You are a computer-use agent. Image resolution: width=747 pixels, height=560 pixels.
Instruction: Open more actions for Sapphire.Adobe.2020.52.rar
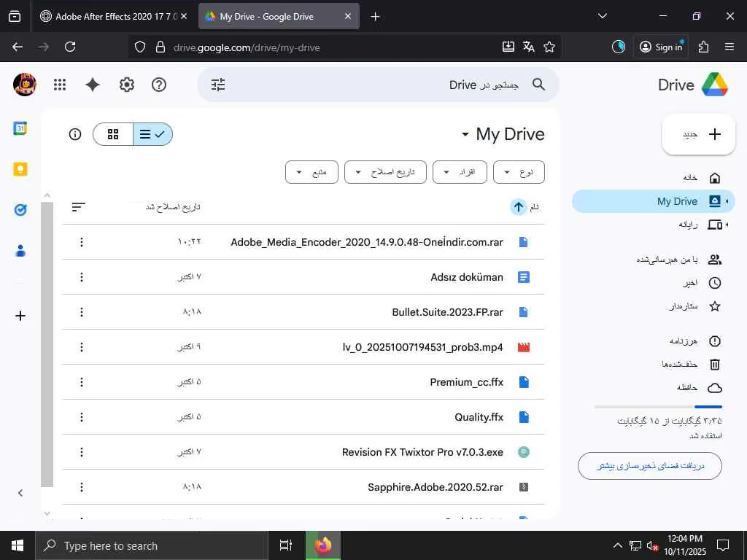click(x=82, y=487)
